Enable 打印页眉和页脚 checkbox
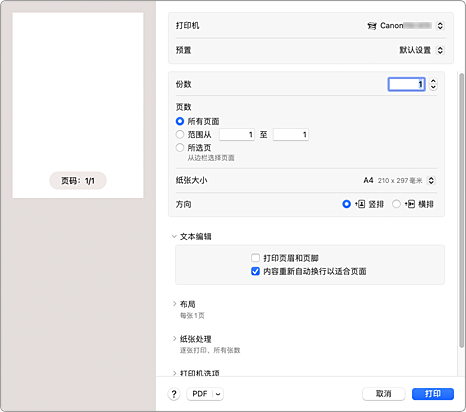The width and height of the screenshot is (466, 412). point(255,258)
